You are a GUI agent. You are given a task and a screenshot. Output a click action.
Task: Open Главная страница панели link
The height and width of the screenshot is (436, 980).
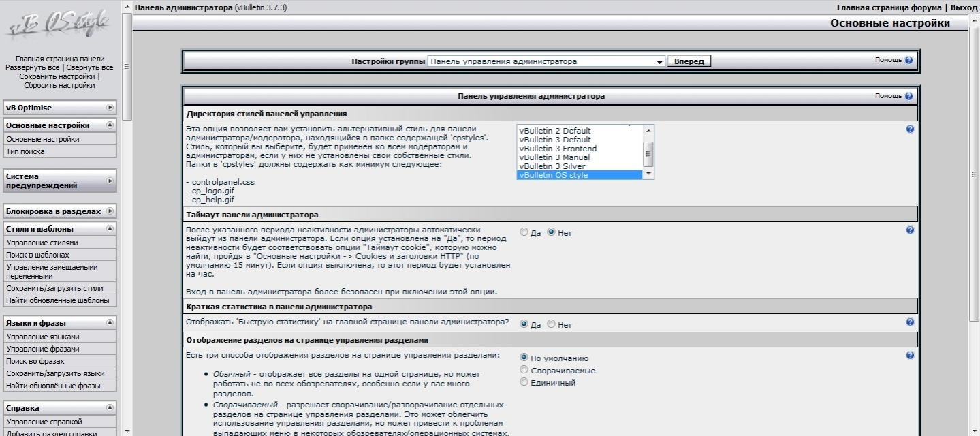pos(60,59)
